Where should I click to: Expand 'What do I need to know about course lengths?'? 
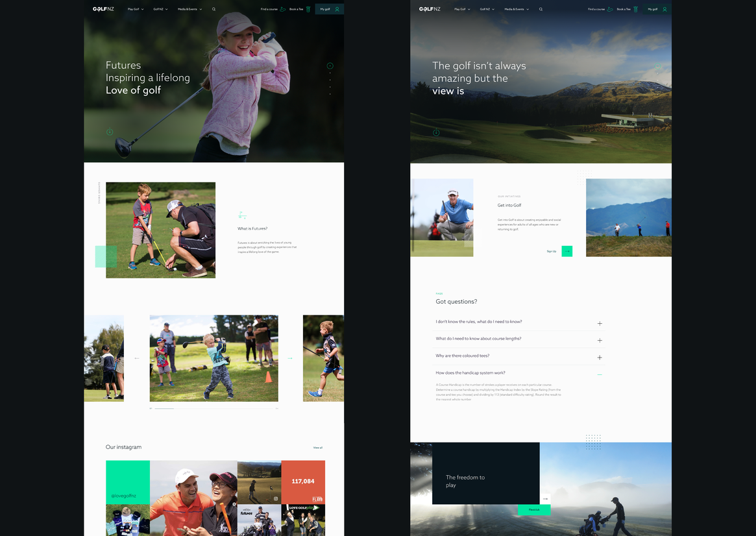pos(599,340)
